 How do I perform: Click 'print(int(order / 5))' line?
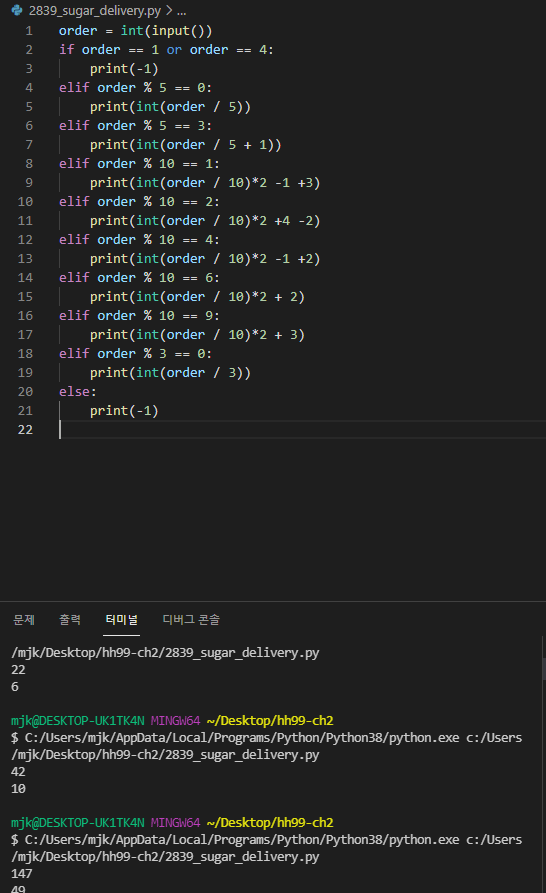(x=170, y=107)
